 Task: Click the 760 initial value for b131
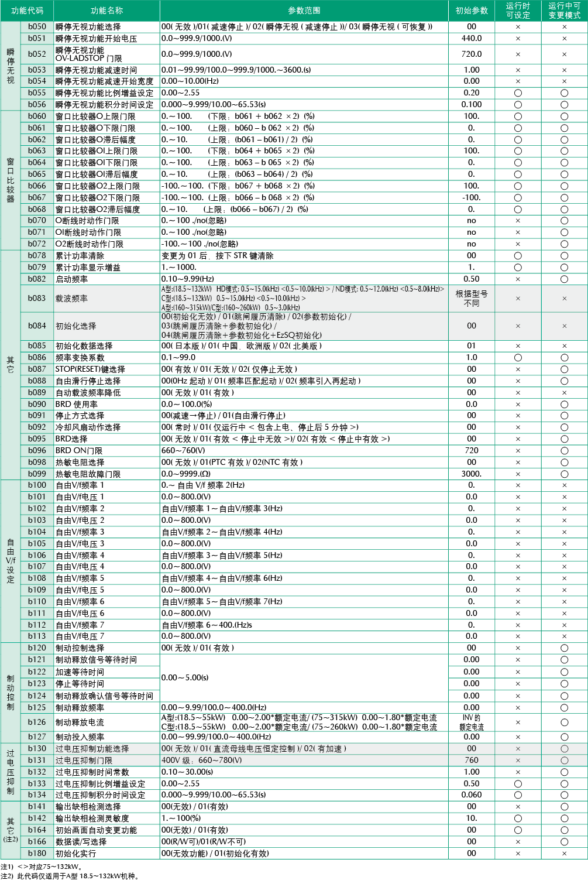[x=471, y=761]
